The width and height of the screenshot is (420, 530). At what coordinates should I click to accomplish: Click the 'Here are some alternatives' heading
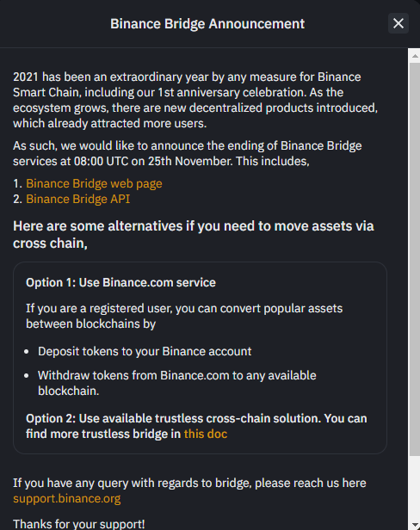click(x=194, y=235)
